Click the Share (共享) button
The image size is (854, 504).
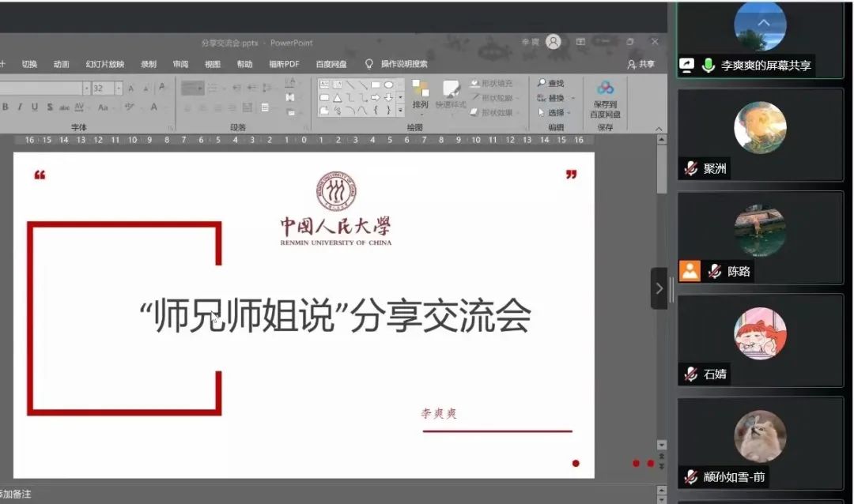pyautogui.click(x=641, y=64)
